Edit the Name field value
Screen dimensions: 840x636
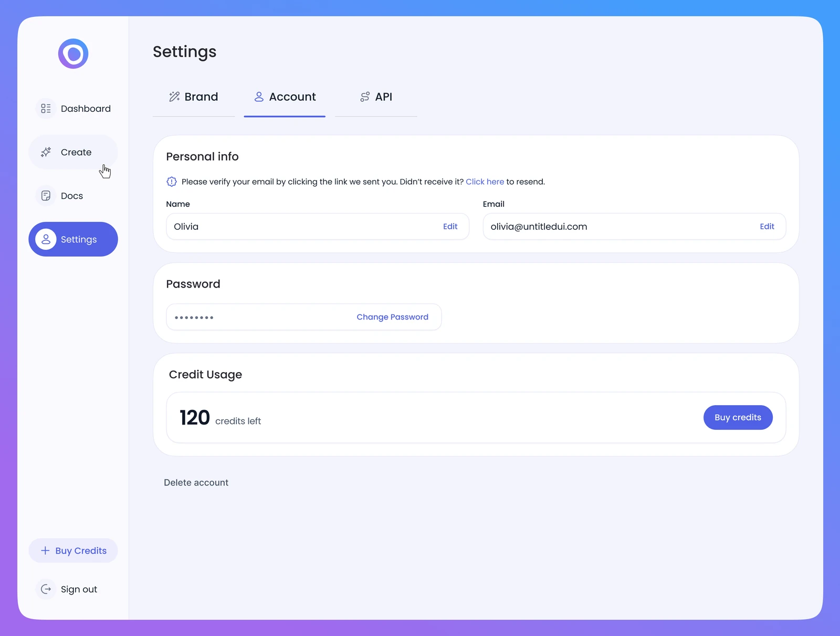pos(450,227)
